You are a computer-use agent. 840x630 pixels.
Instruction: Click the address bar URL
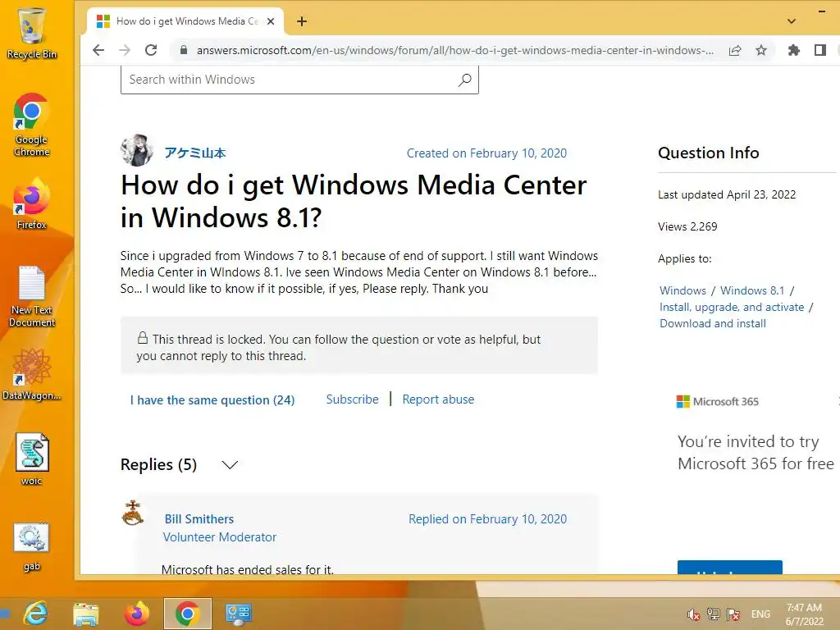point(454,50)
